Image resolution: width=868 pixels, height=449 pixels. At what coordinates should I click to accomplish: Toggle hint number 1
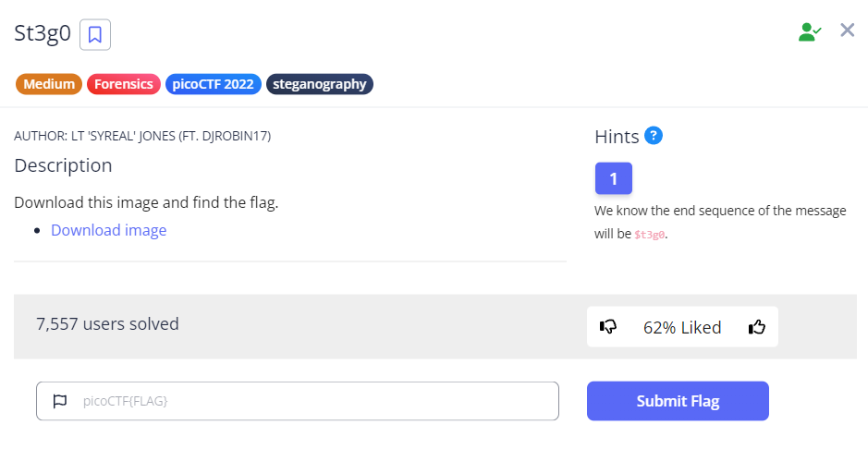613,178
